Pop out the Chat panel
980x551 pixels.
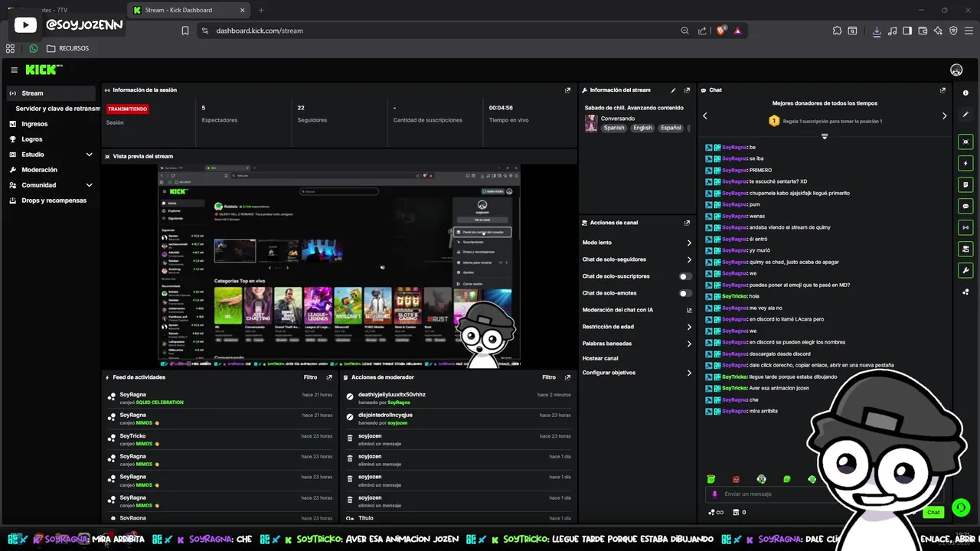point(942,90)
